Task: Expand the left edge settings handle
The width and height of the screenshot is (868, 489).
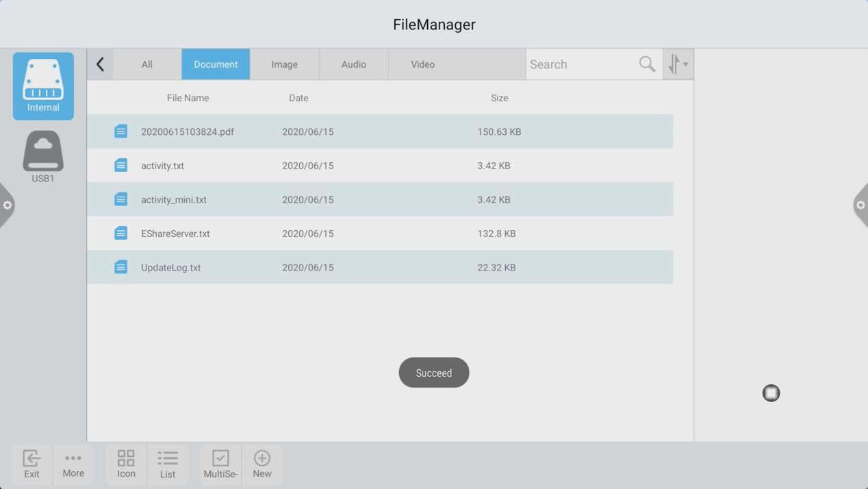Action: tap(7, 205)
